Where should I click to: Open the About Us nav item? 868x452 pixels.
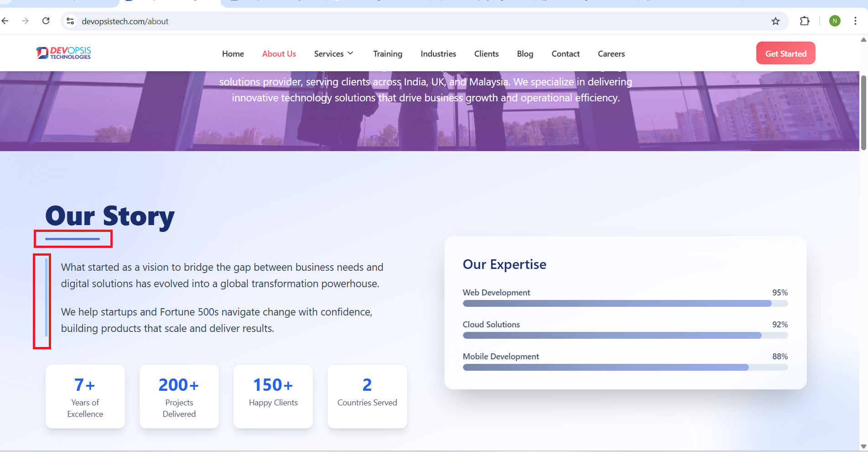279,54
